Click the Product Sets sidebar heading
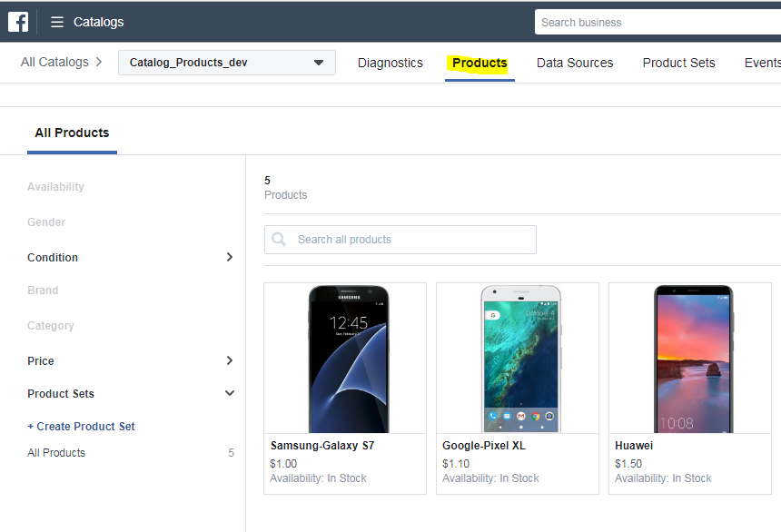 61,394
